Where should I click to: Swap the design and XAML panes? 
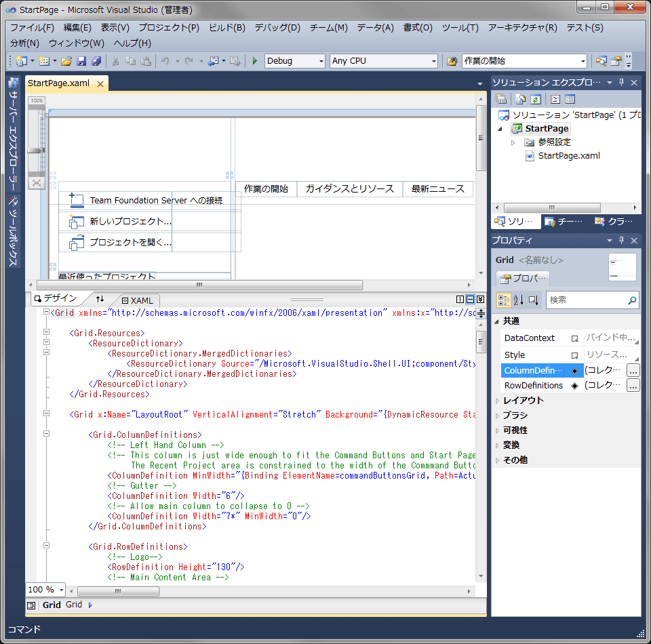point(100,299)
